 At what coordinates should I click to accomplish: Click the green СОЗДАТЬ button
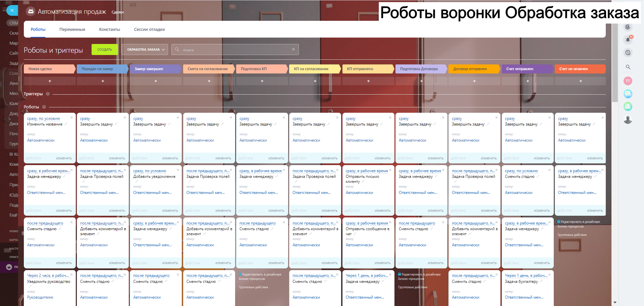105,49
